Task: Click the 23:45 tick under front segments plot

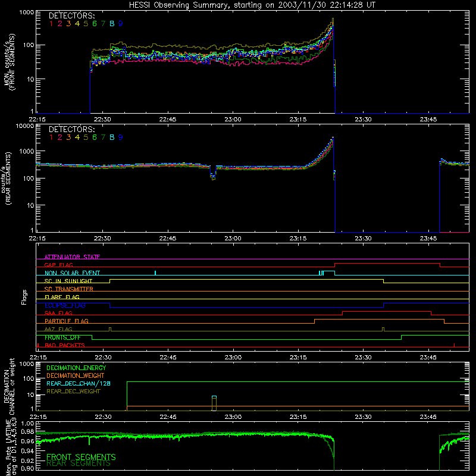Action: [x=428, y=120]
